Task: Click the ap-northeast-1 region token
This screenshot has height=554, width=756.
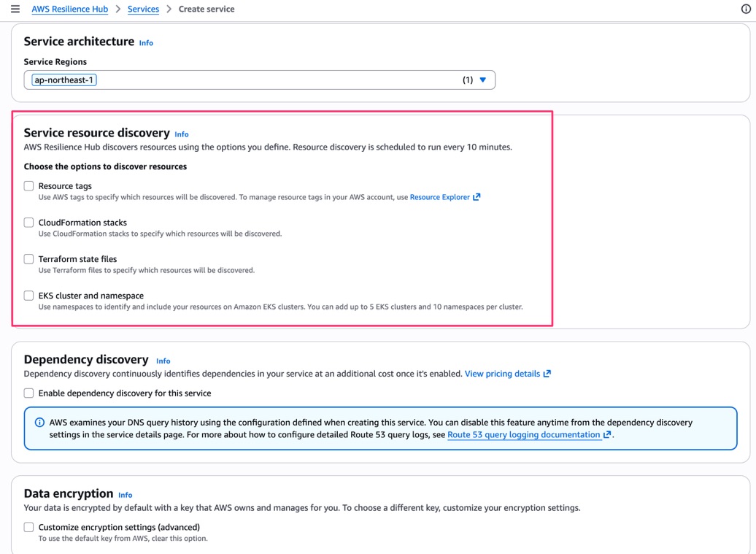Action: (64, 80)
